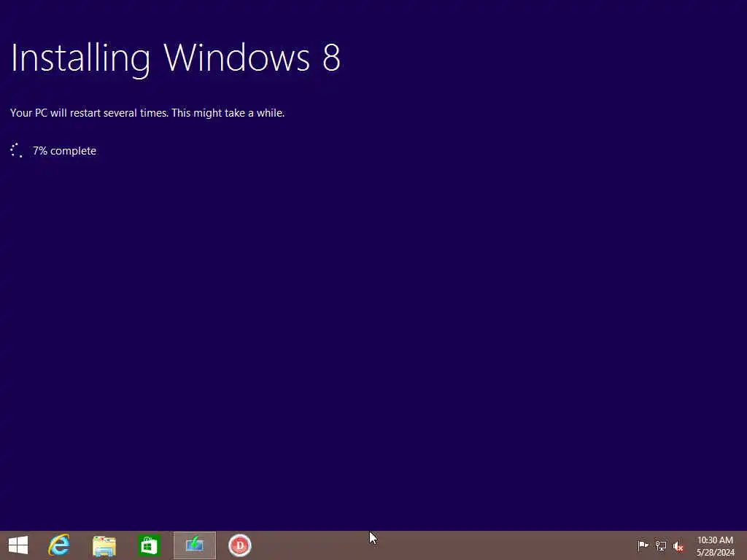Click the spinning progress indicator
Viewport: 747px width, 560px height.
pos(16,150)
